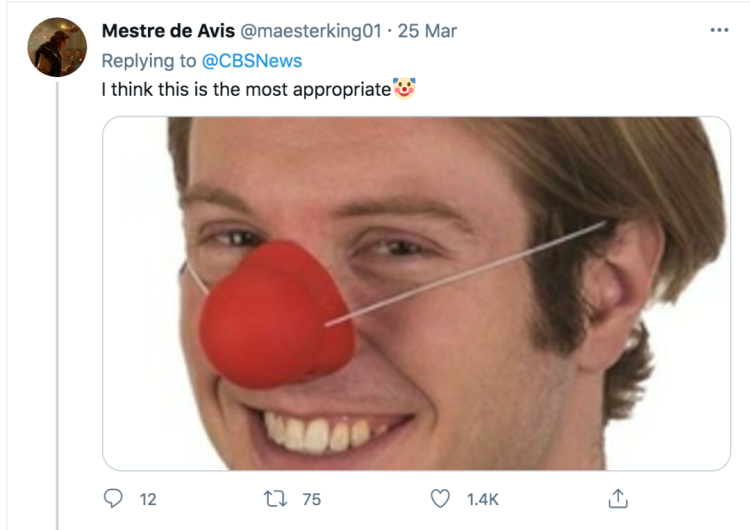Viewport: 750px width, 530px height.
Task: Click the 'Replying to' label text
Action: (146, 61)
